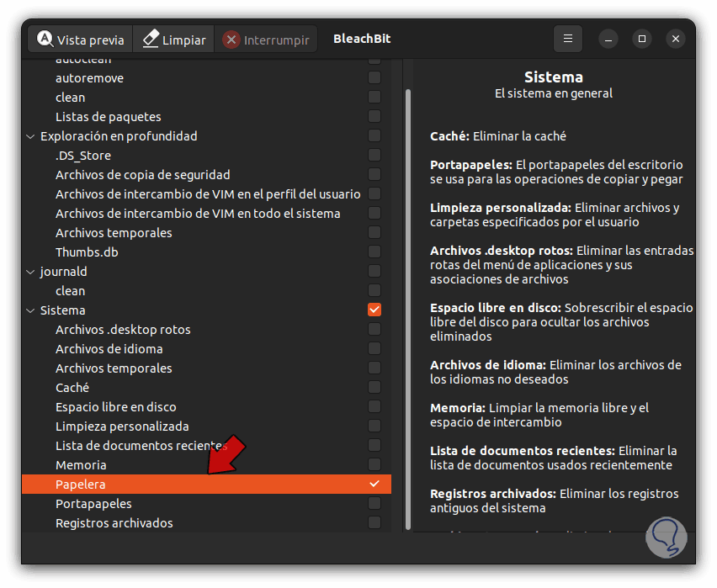717x588 pixels.
Task: Select the Thumbs.db row
Action: pos(206,252)
